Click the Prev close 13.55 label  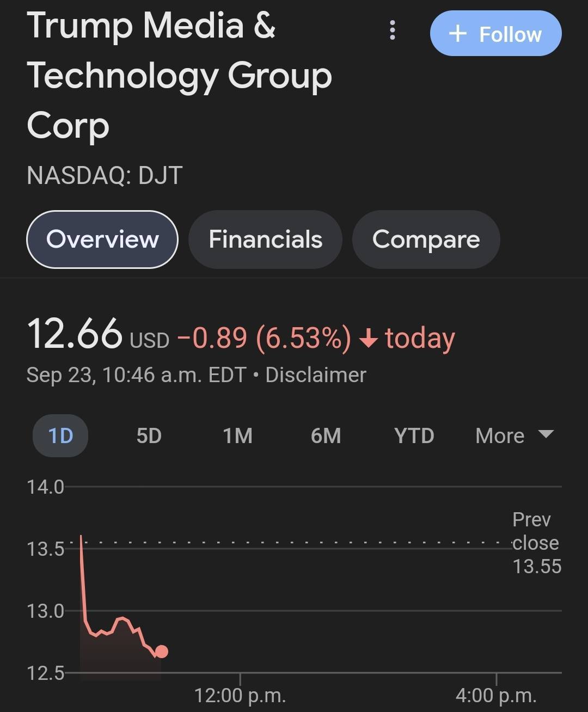tap(536, 543)
